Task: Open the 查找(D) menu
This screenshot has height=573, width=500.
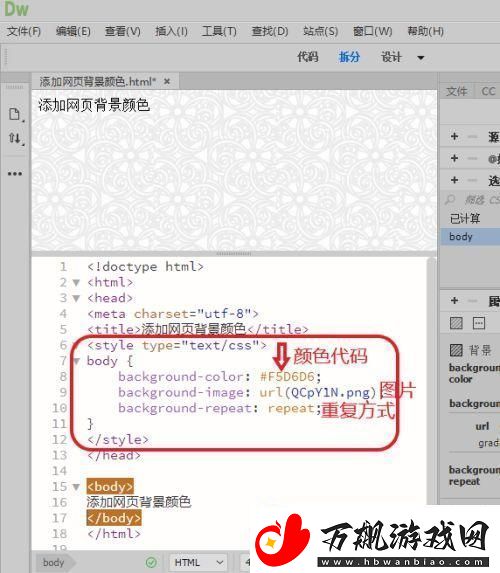Action: [270, 31]
